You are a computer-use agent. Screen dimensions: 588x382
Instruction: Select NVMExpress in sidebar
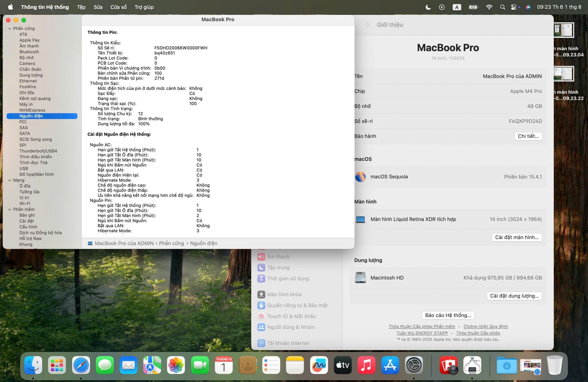click(32, 110)
